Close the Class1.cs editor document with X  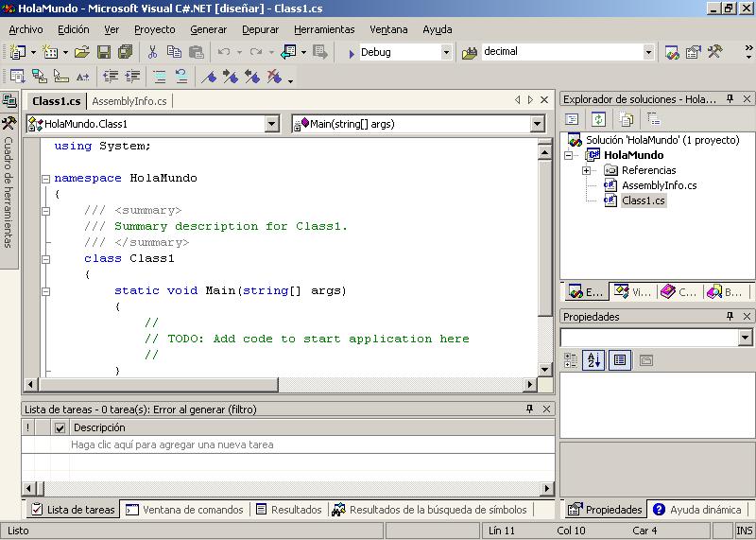pos(544,100)
